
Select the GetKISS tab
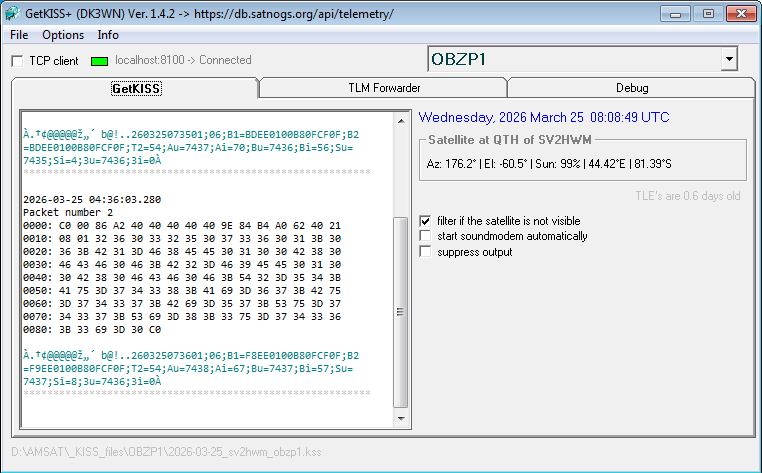[x=136, y=88]
